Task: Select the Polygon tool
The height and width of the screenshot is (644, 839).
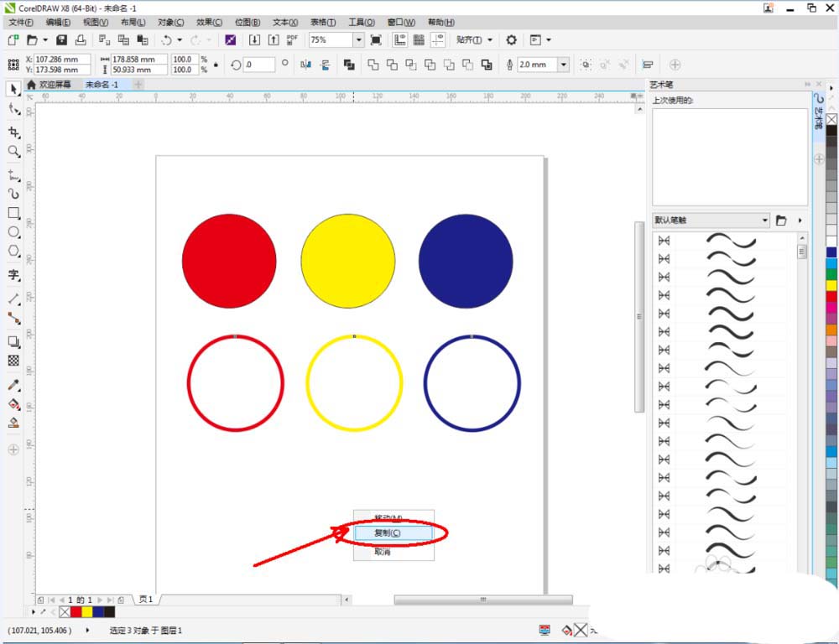Action: (14, 251)
